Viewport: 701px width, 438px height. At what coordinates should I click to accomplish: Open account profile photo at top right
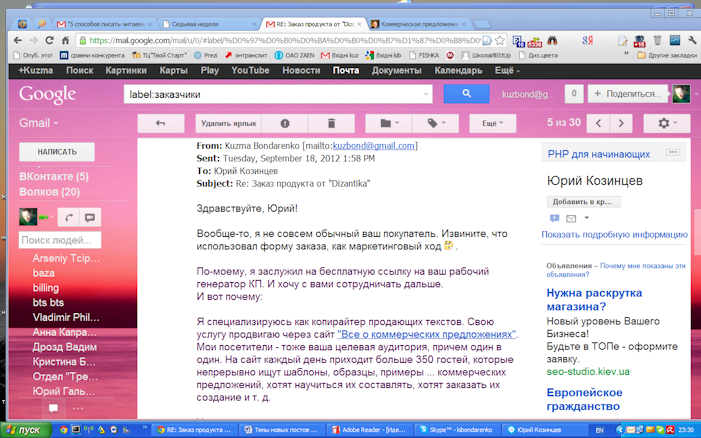pos(681,94)
